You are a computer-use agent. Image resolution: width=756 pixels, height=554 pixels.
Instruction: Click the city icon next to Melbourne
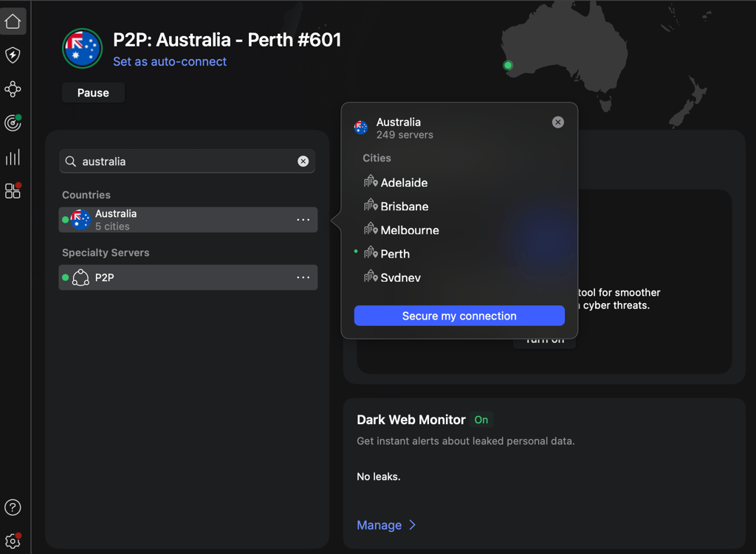click(x=371, y=229)
